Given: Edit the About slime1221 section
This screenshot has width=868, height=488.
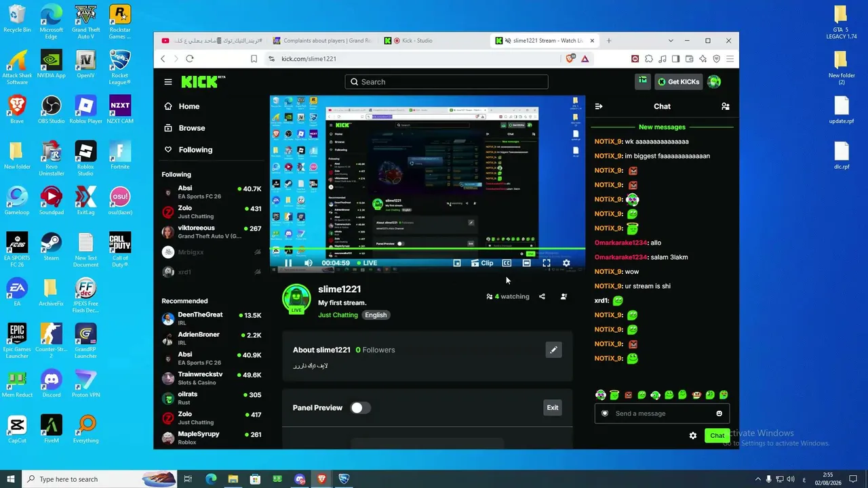Looking at the screenshot, I should click(x=553, y=350).
